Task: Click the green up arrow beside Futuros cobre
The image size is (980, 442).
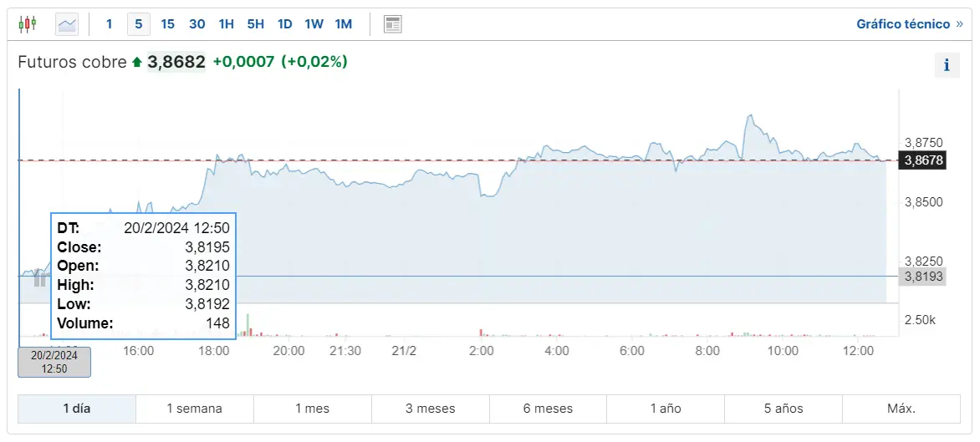Action: (137, 62)
